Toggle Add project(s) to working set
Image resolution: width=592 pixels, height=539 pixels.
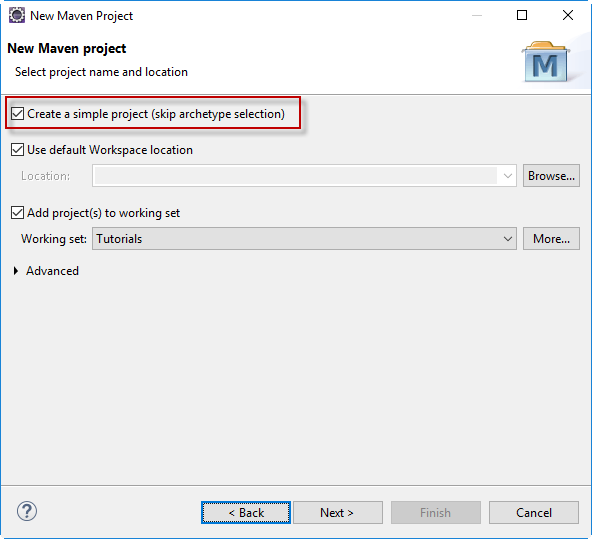pyautogui.click(x=17, y=213)
